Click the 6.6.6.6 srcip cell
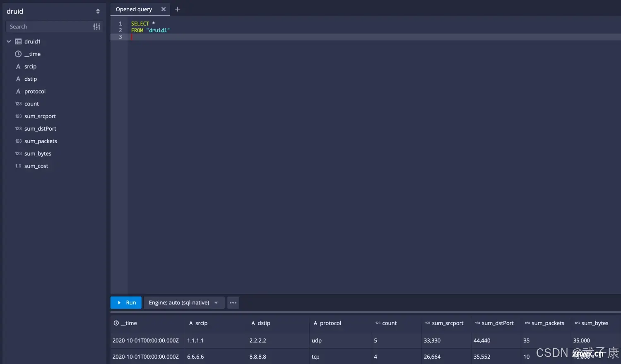 pyautogui.click(x=216, y=357)
